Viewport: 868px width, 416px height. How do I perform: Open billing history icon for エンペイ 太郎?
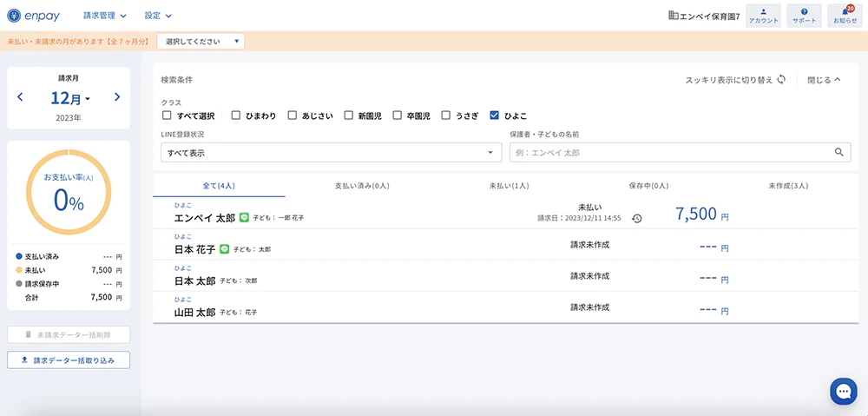tap(637, 218)
